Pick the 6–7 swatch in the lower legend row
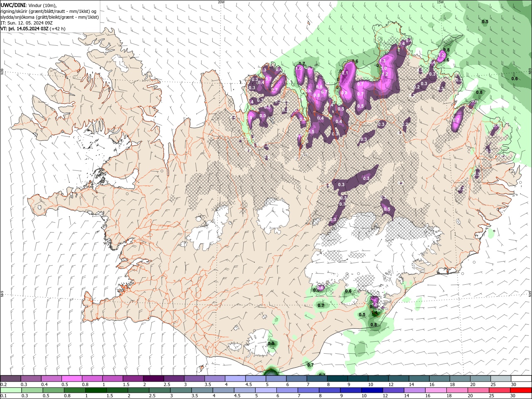The width and height of the screenshot is (532, 399). click(x=287, y=390)
